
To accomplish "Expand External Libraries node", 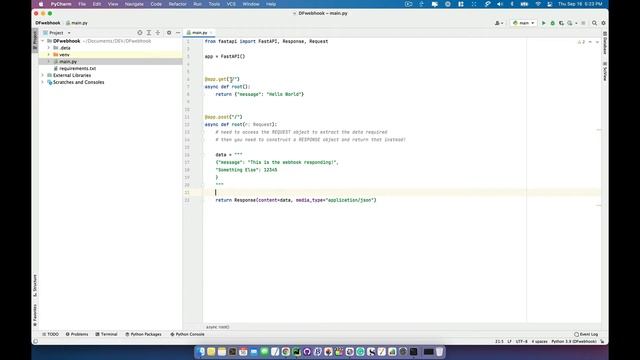I will tap(43, 76).
